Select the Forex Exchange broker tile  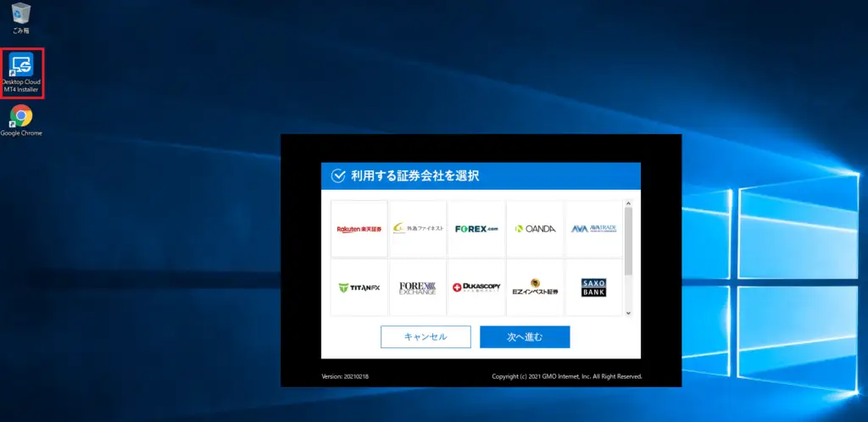coord(417,287)
